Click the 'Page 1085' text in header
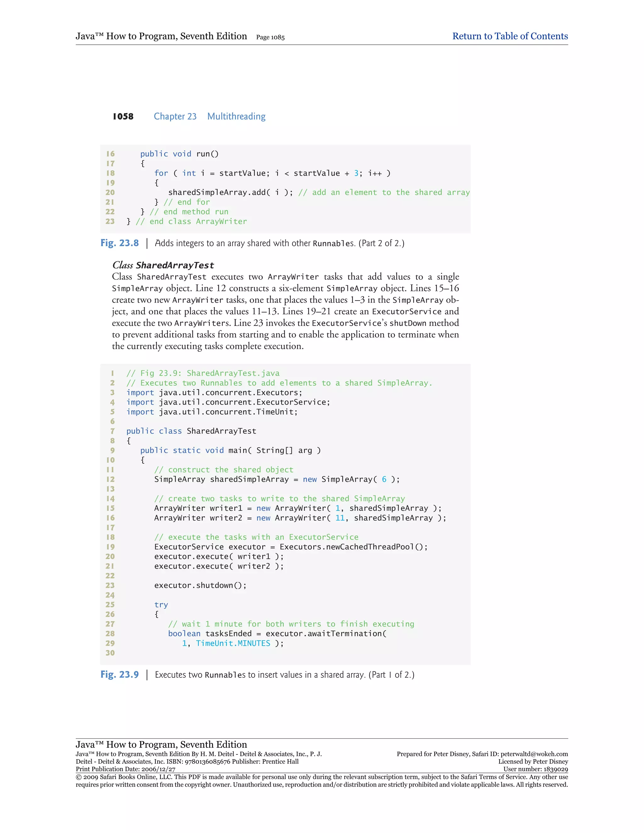Image resolution: width=644 pixels, height=833 pixels. (270, 37)
